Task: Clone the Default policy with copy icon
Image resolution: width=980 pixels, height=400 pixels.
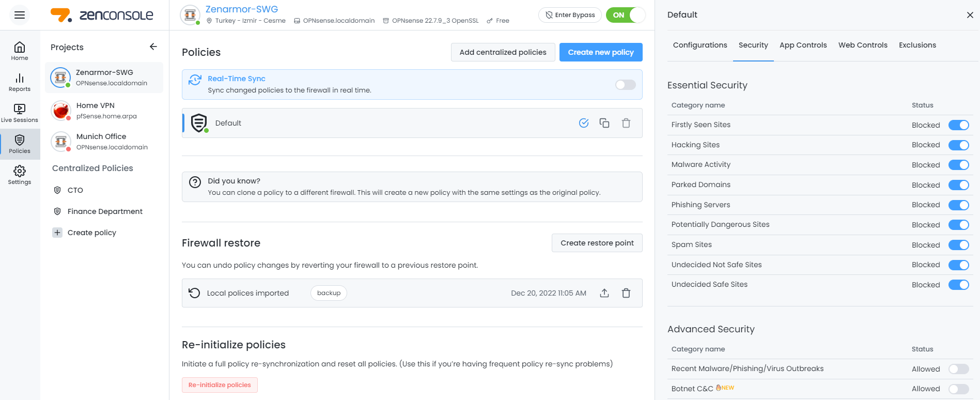Action: click(604, 123)
